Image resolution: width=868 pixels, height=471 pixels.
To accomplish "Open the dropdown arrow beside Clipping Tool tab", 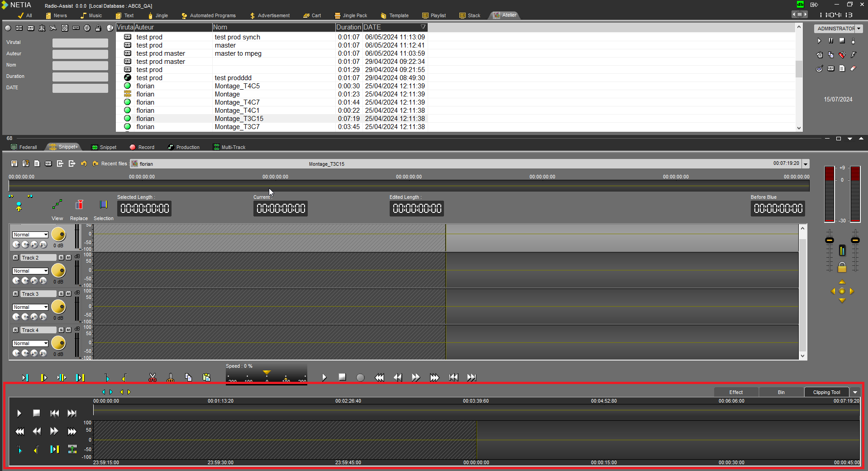I will tap(855, 393).
